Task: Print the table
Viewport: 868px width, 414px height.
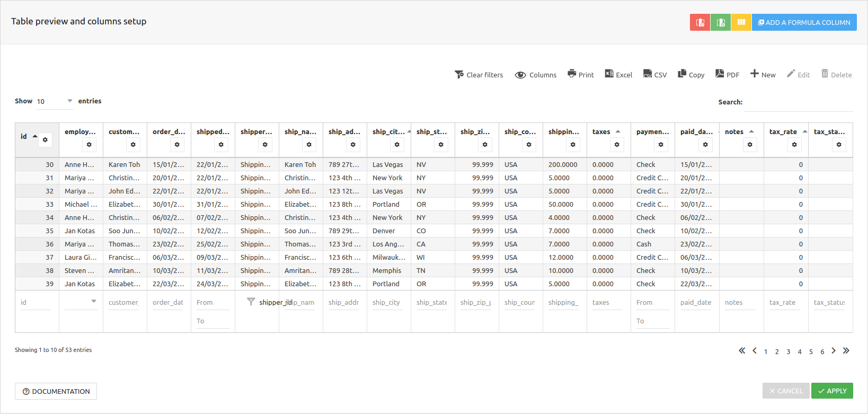Action: tap(581, 75)
